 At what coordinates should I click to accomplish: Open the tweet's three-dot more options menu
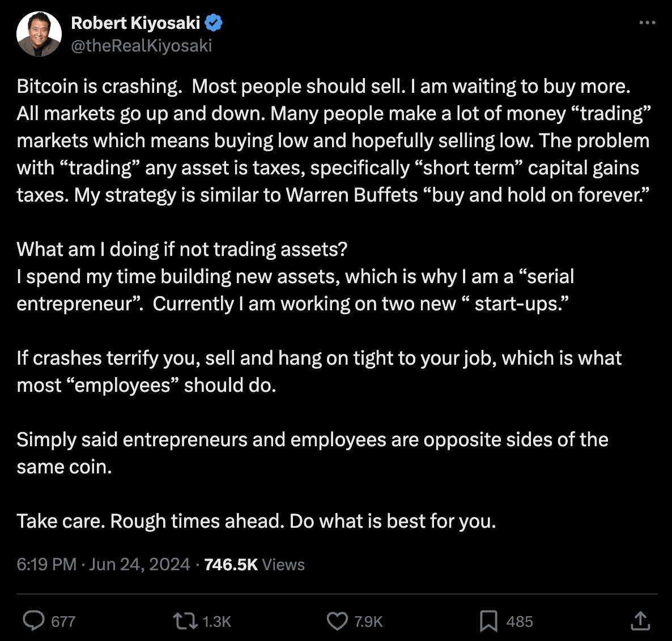click(647, 23)
